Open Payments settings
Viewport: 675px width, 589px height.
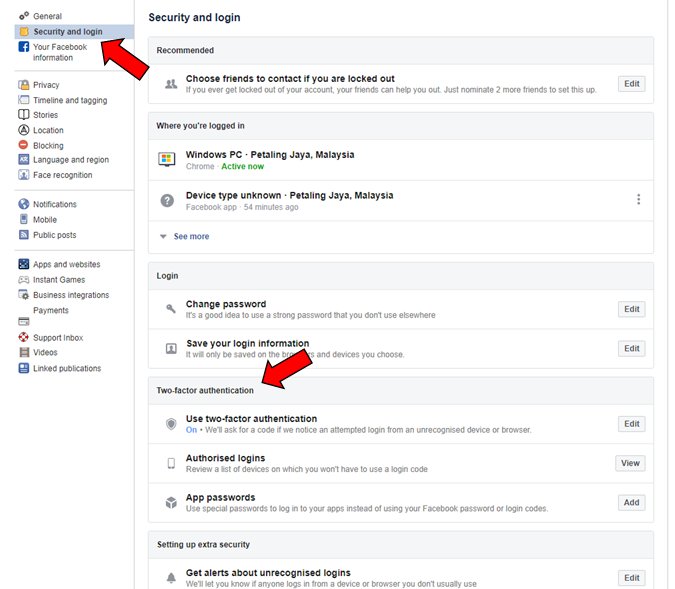(51, 310)
